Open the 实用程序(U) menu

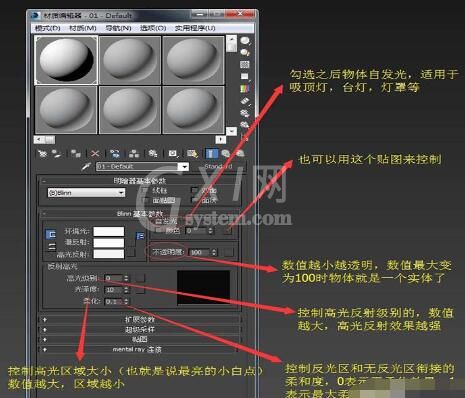click(195, 28)
